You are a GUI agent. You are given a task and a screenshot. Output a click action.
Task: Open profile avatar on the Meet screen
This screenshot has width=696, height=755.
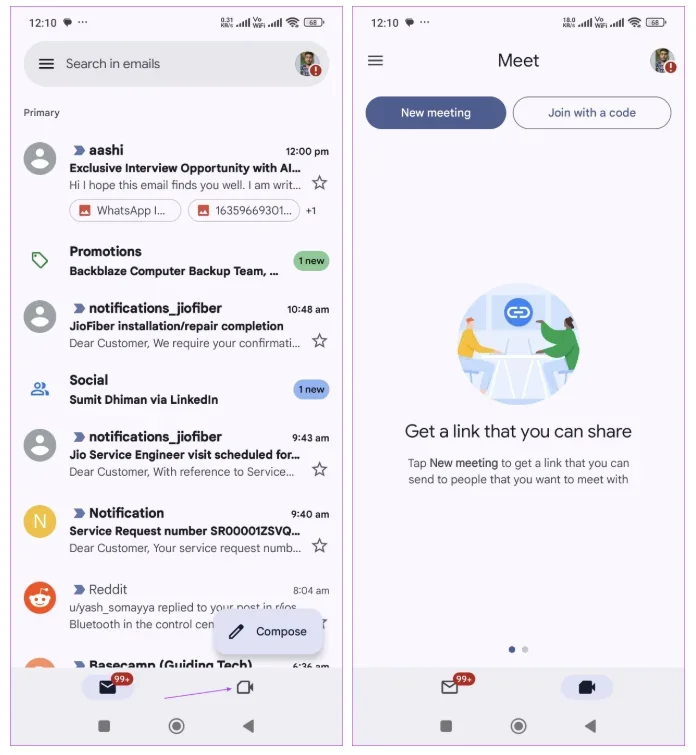coord(663,60)
